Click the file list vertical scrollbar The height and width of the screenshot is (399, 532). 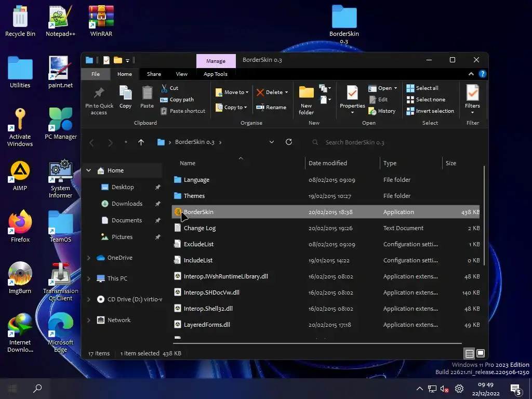pos(484,216)
